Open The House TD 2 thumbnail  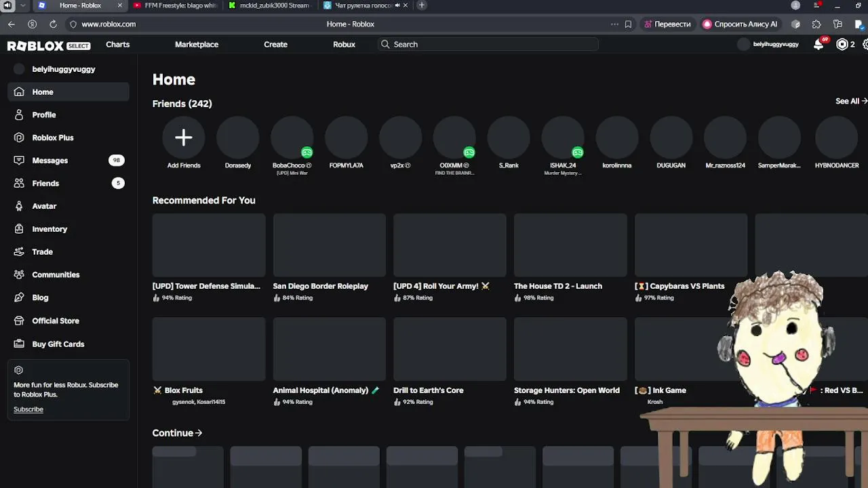pyautogui.click(x=570, y=245)
